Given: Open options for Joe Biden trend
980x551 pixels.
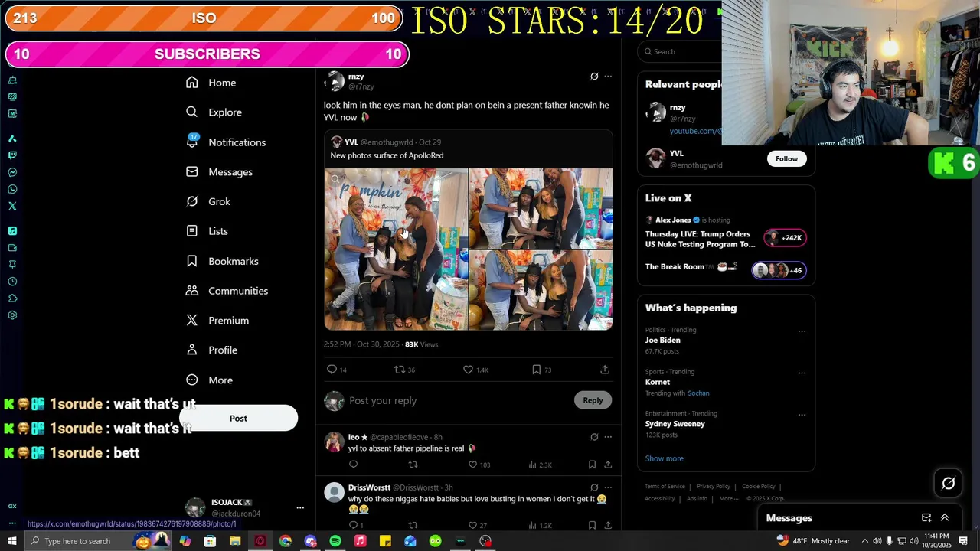Looking at the screenshot, I should pyautogui.click(x=802, y=331).
